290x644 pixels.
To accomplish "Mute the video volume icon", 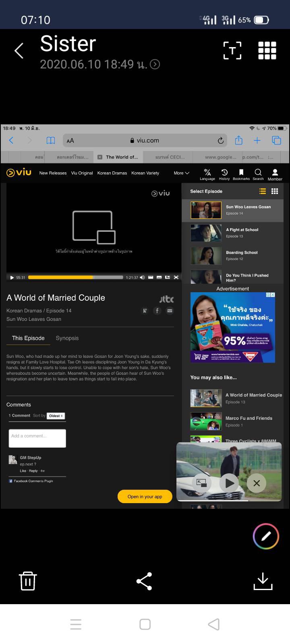I will [142, 277].
